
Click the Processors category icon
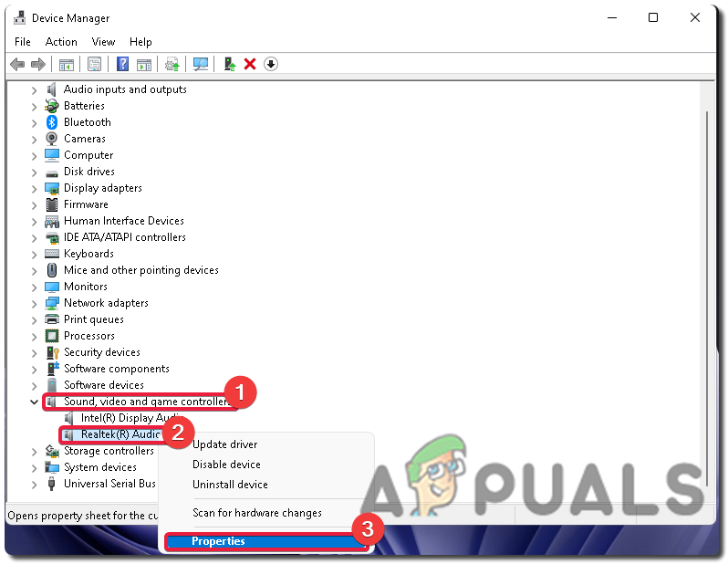click(x=51, y=336)
